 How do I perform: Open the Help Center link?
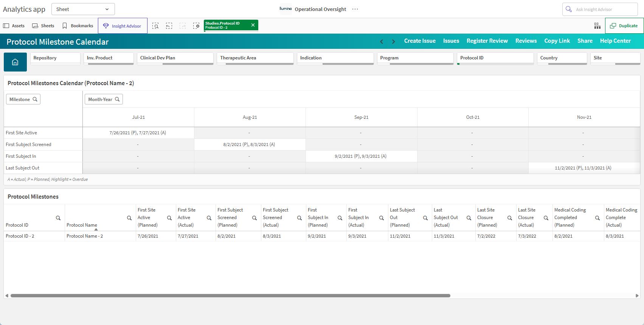point(615,41)
